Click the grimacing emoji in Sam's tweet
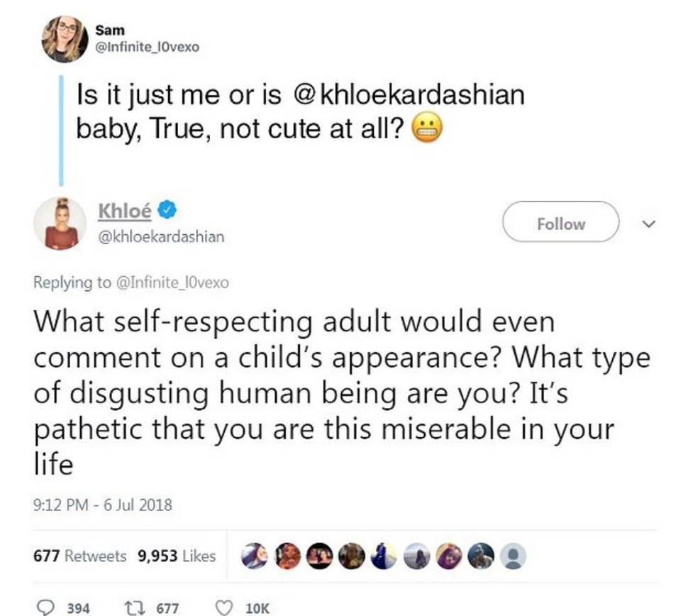The width and height of the screenshot is (688, 616). [x=427, y=130]
